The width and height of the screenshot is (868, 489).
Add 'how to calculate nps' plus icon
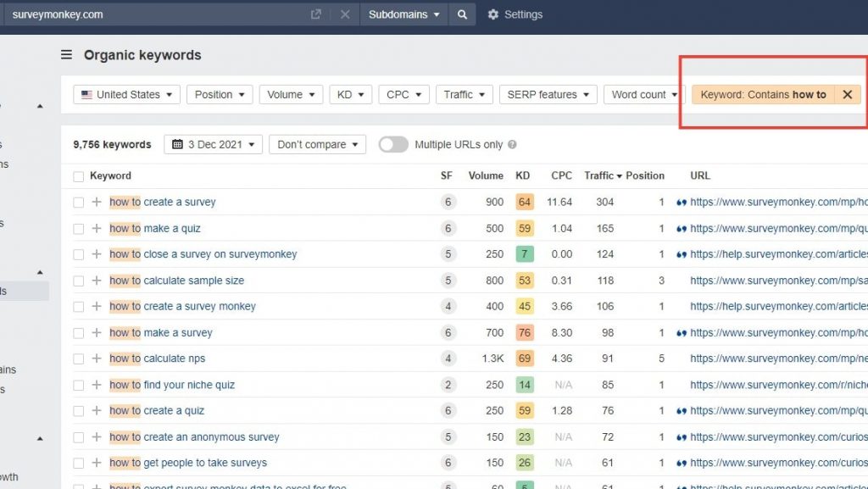coord(97,358)
